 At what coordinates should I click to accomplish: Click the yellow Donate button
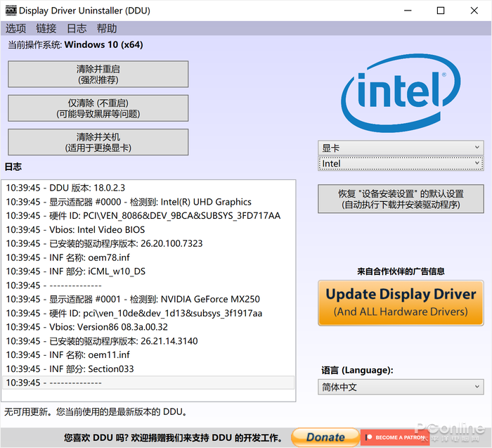[325, 437]
